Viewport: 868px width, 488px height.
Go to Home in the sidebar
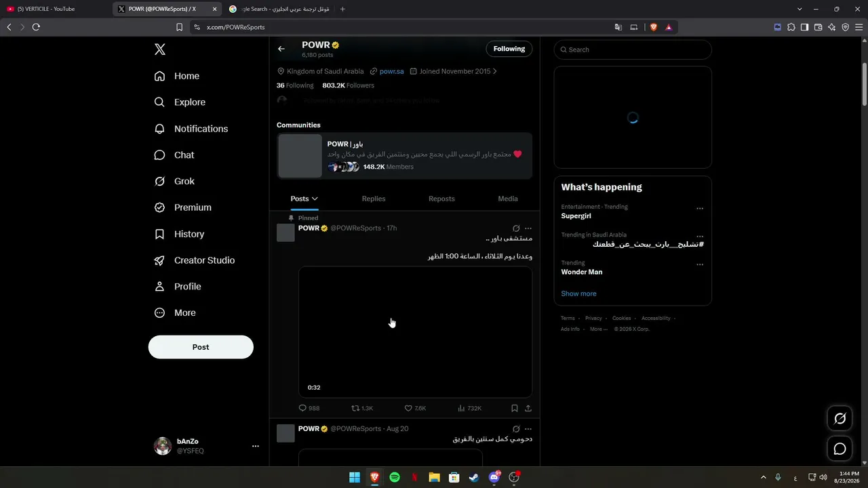point(177,76)
